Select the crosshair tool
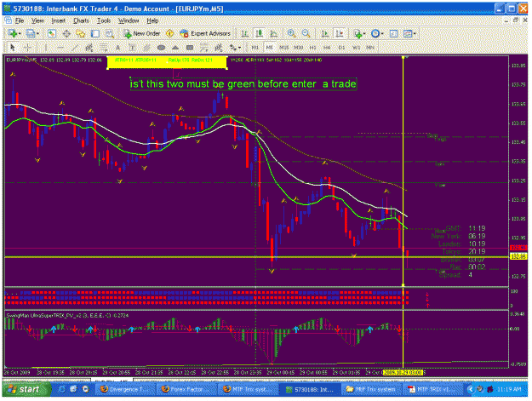 point(27,48)
